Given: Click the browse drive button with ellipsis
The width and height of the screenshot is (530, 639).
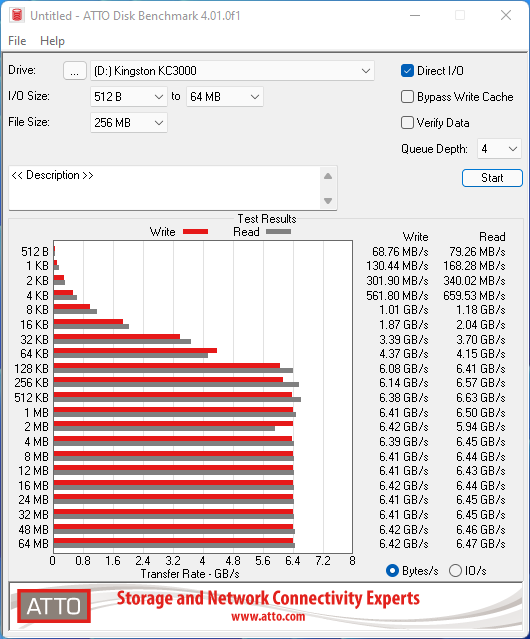Looking at the screenshot, I should pos(75,71).
